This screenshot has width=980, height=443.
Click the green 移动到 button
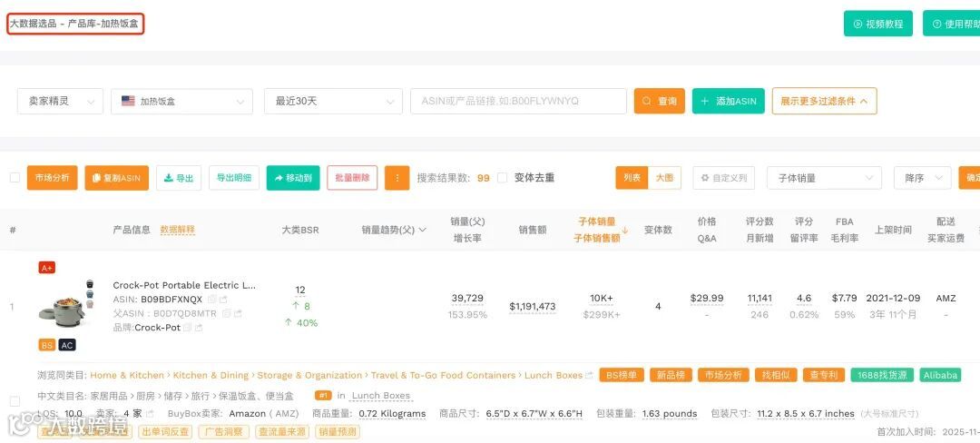click(x=293, y=177)
